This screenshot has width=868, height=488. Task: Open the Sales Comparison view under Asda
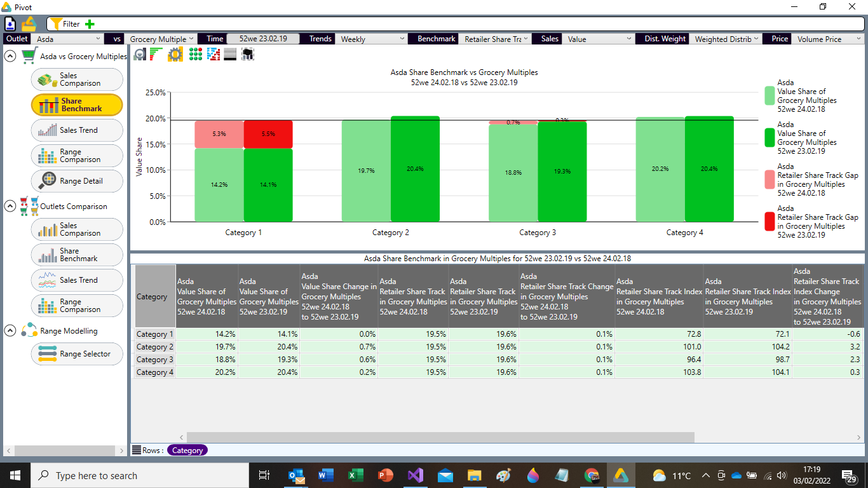pos(77,79)
